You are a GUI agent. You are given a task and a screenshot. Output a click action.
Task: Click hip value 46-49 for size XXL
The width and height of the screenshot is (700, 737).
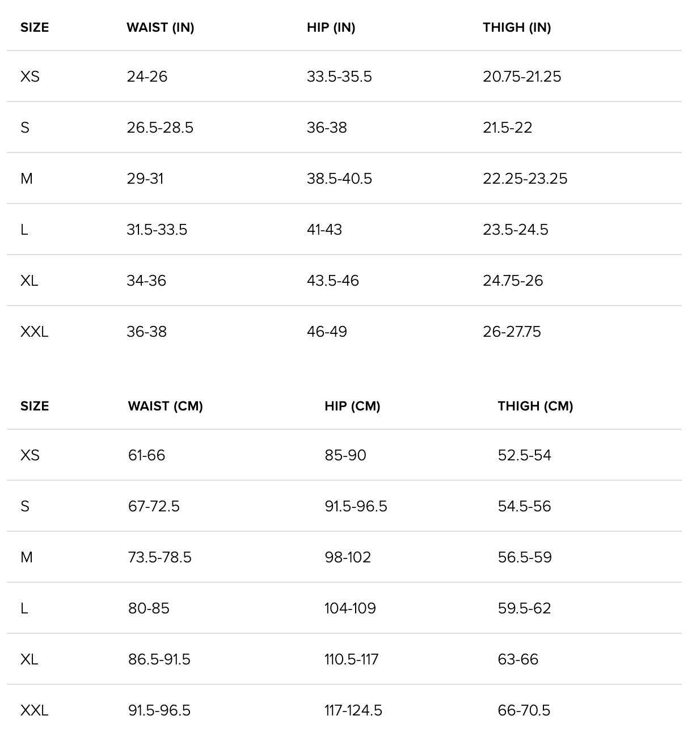[327, 332]
